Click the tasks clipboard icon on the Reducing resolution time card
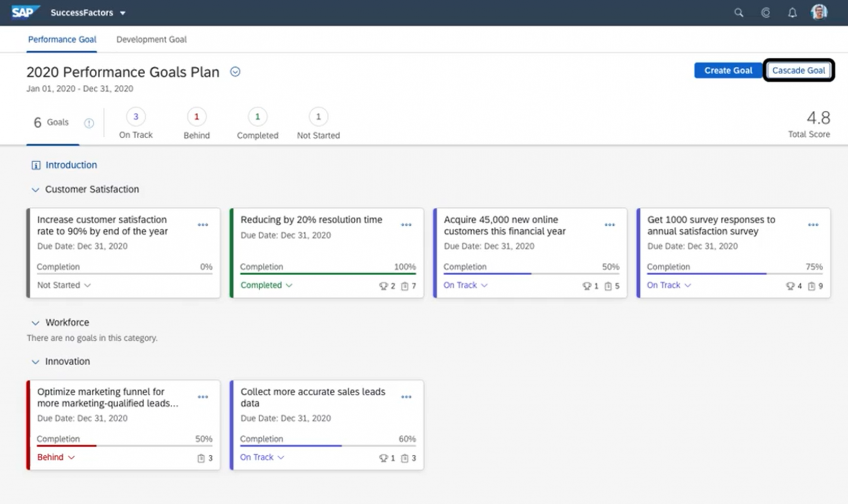848x504 pixels. click(x=405, y=286)
